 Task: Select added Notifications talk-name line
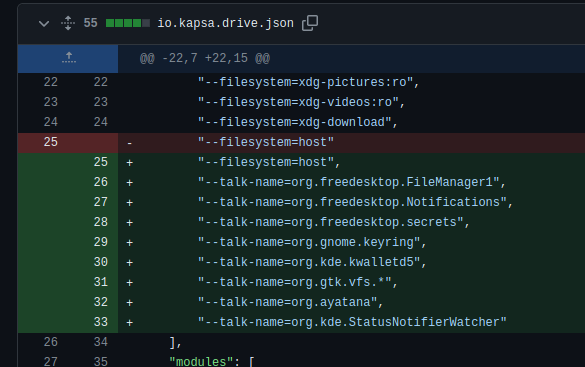[x=355, y=202]
